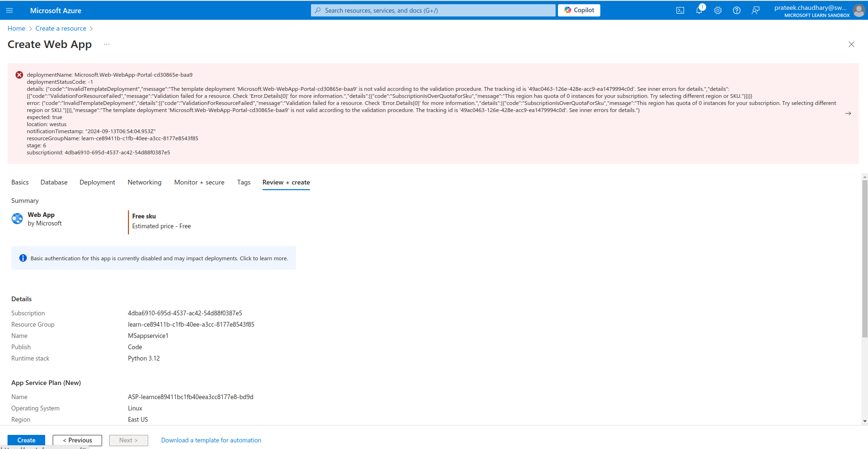
Task: Open the ellipsis menu beside Create Web App
Action: 107,44
